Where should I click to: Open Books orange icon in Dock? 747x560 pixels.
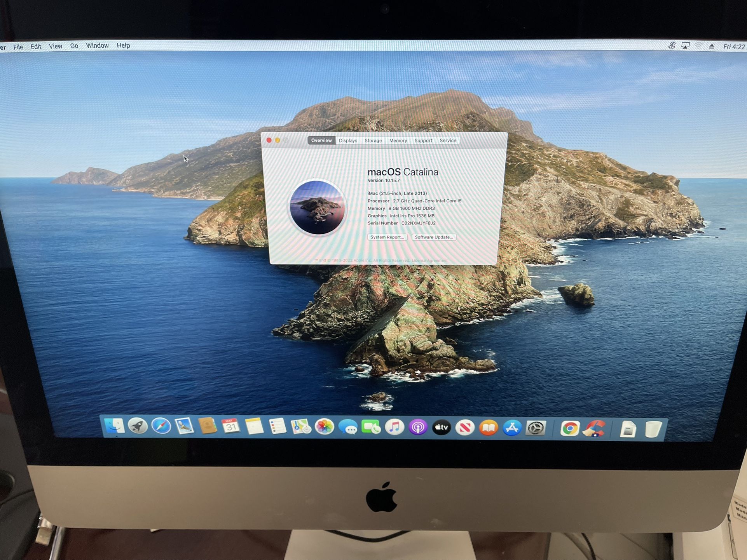[489, 428]
